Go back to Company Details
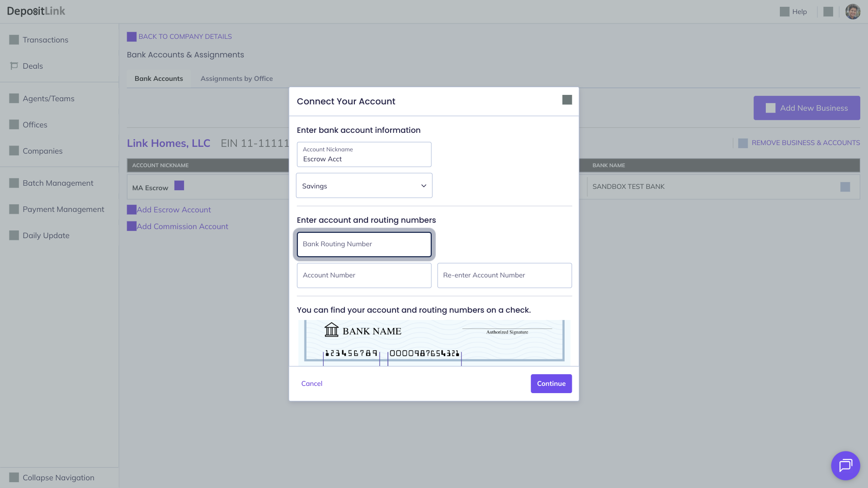The width and height of the screenshot is (868, 488). pos(184,37)
